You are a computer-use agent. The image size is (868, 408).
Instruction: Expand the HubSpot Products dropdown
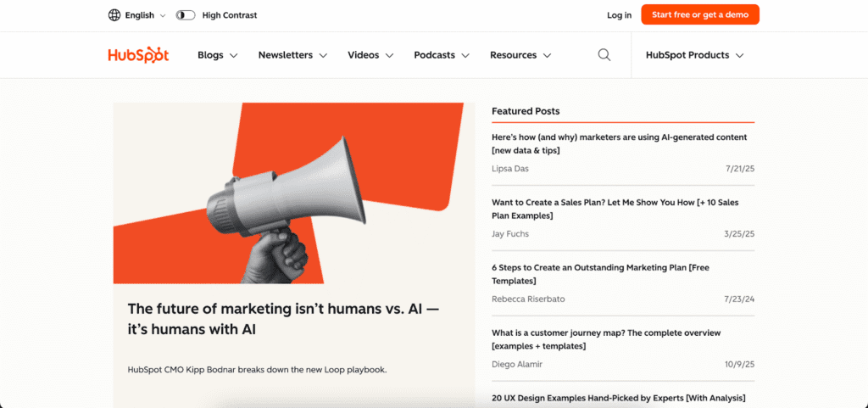(x=694, y=55)
